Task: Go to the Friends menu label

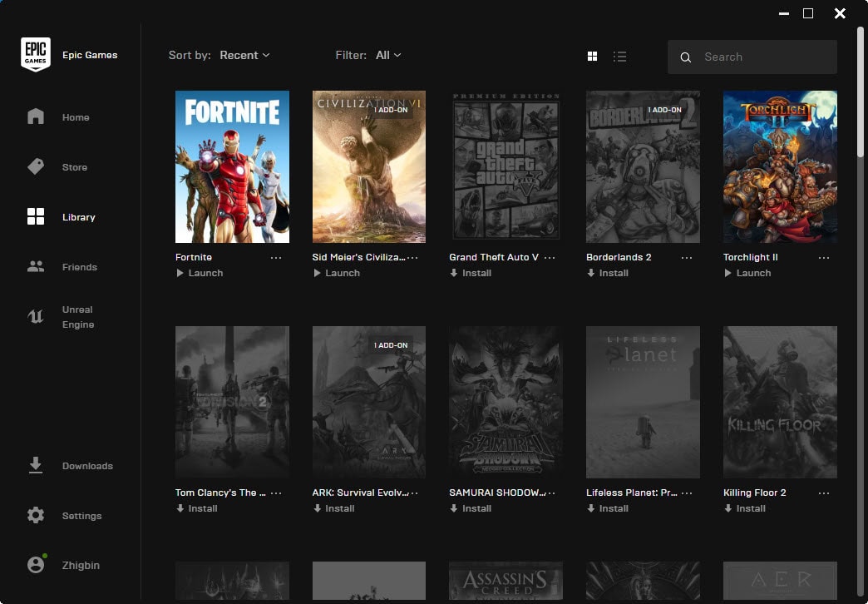Action: point(80,266)
